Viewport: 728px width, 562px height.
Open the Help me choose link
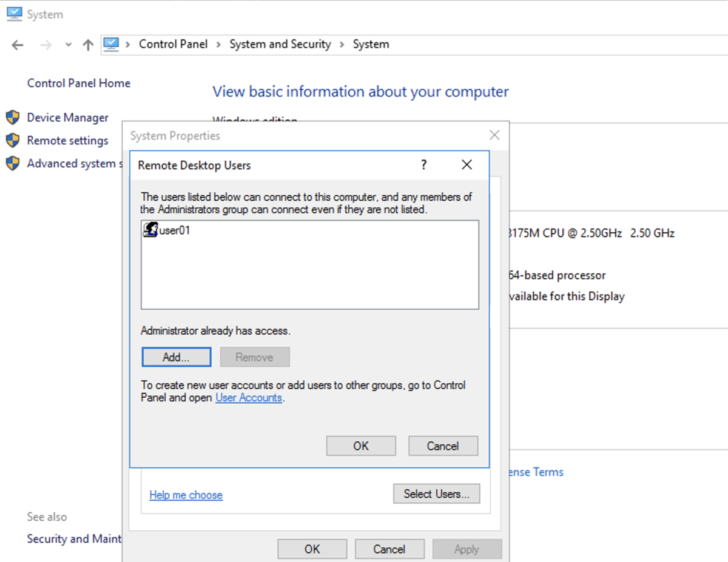tap(186, 495)
